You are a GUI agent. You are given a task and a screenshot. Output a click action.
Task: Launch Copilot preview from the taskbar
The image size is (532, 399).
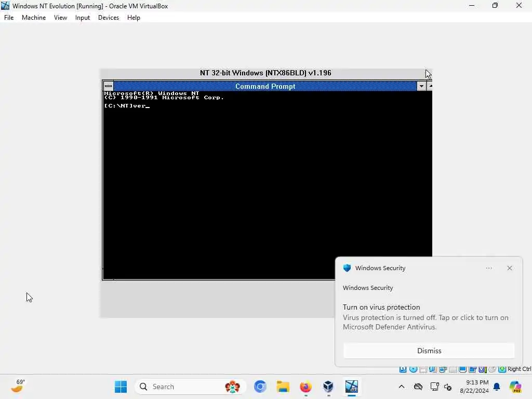point(515,387)
